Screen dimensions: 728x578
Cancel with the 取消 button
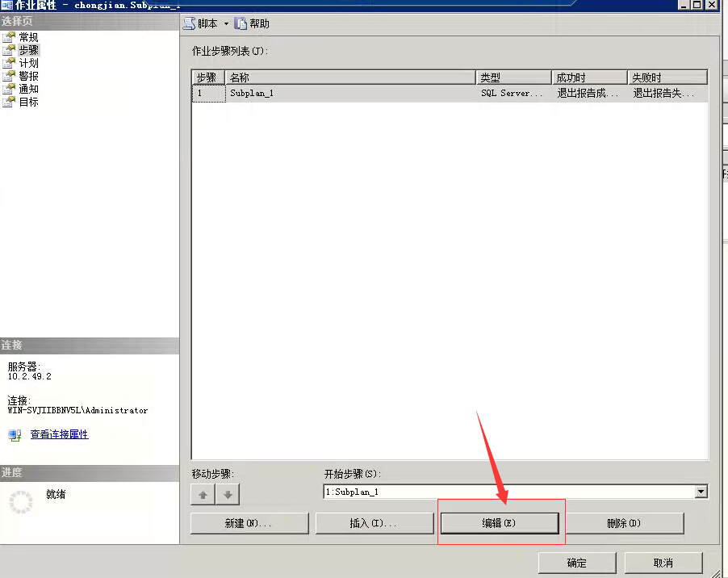(663, 563)
